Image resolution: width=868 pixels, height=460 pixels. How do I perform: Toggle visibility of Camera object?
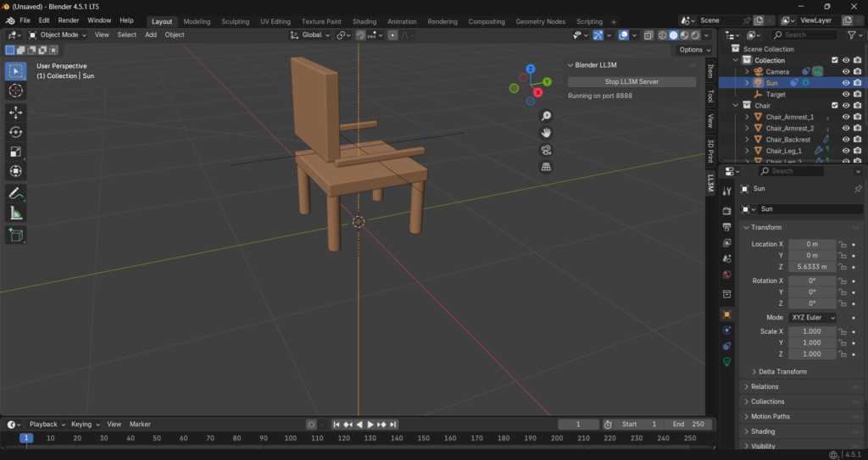tap(845, 72)
